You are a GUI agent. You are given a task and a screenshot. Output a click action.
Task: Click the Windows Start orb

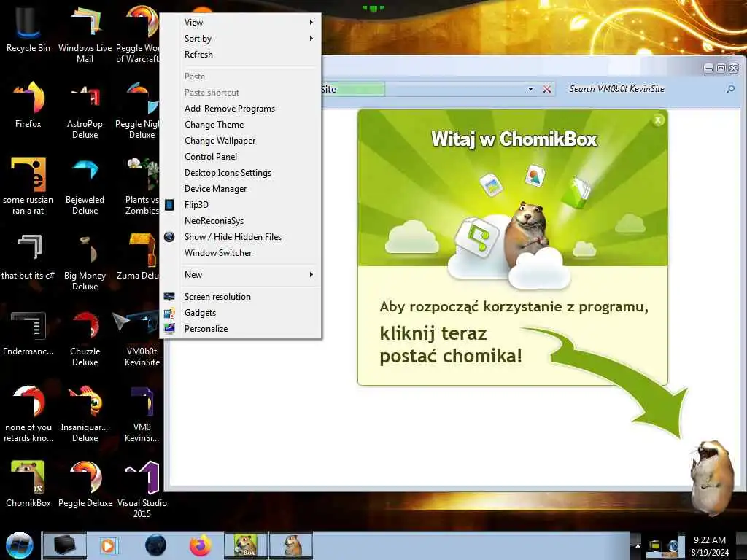(20, 545)
